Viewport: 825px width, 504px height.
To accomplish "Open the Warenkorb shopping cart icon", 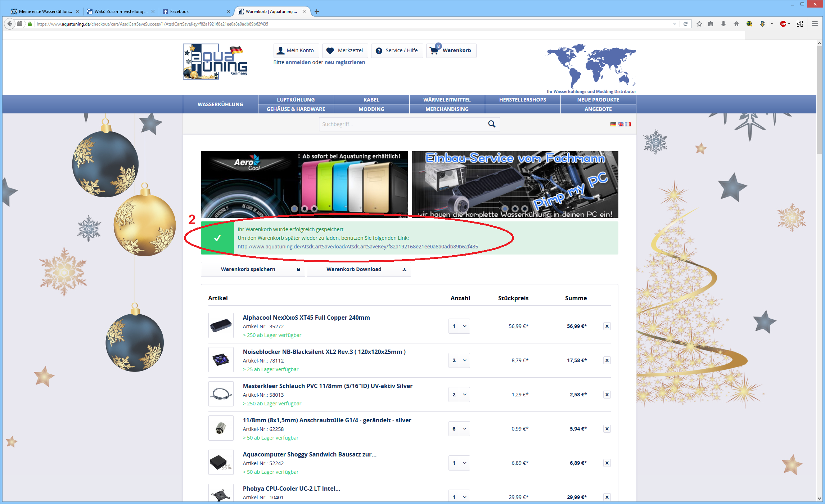I will click(434, 50).
